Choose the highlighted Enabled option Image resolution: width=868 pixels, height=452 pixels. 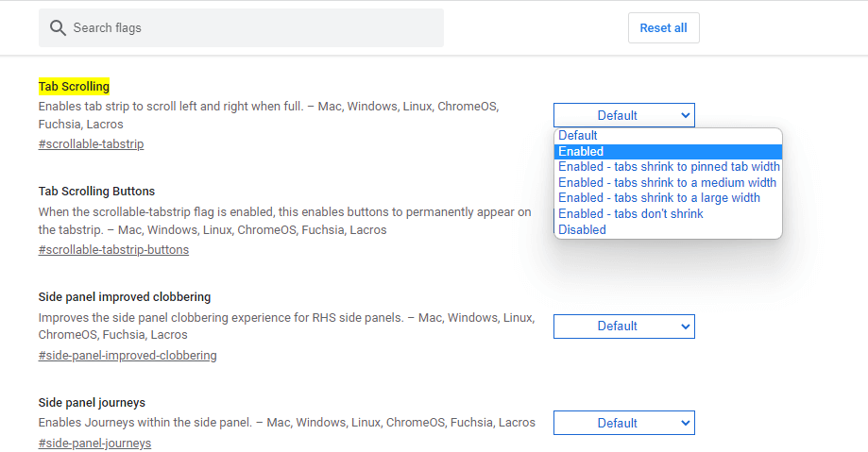(581, 151)
